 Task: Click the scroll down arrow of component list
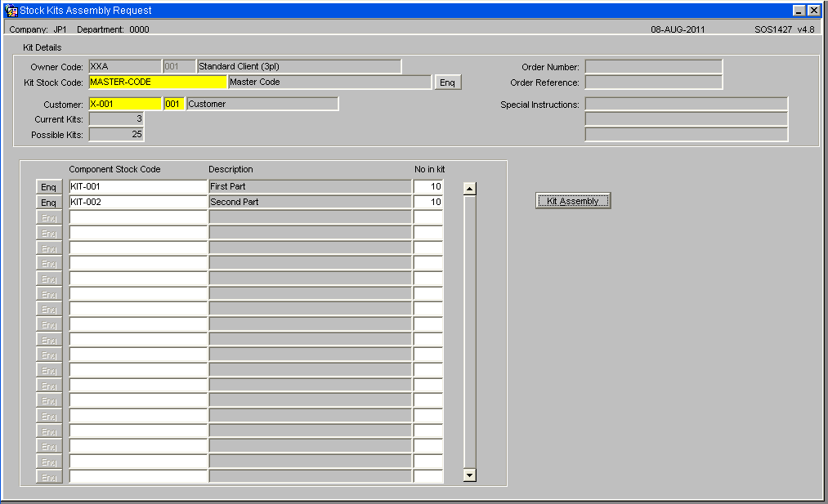pyautogui.click(x=469, y=475)
